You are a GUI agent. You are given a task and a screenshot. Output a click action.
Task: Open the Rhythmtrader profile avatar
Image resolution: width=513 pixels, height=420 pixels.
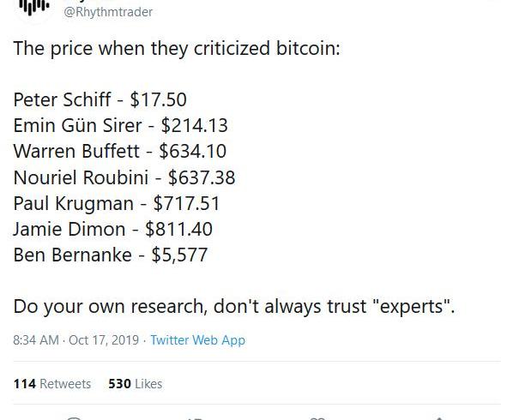click(x=33, y=9)
